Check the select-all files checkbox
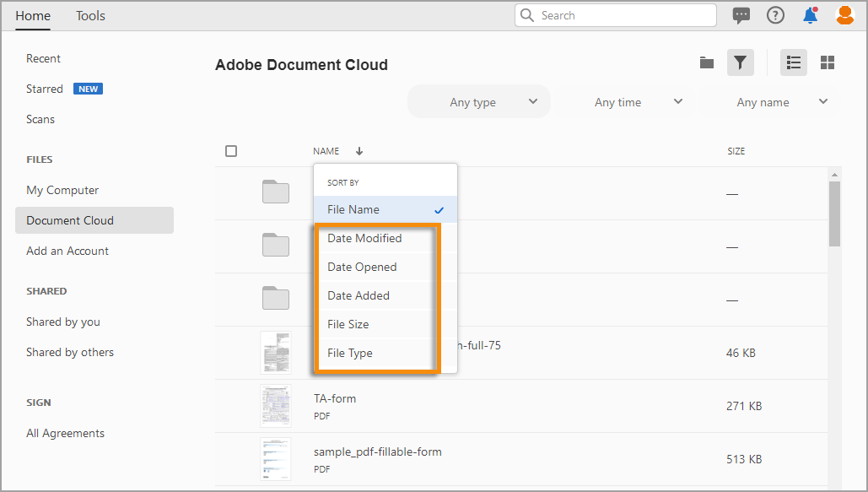This screenshot has width=868, height=492. pyautogui.click(x=231, y=150)
